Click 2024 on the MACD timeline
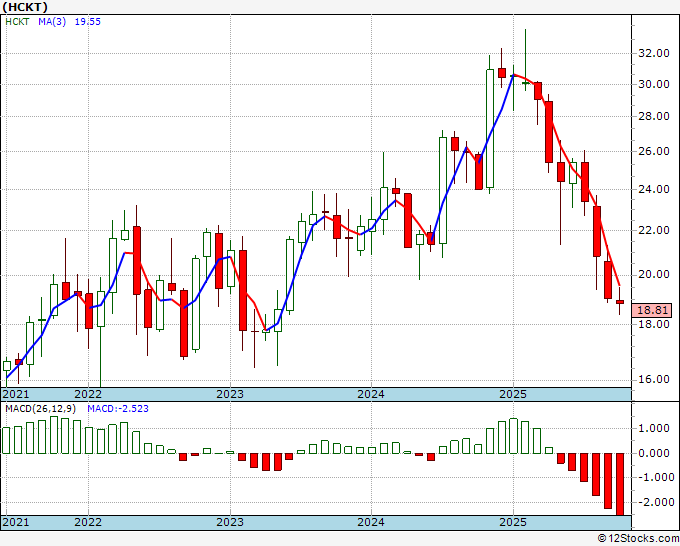 pyautogui.click(x=371, y=522)
